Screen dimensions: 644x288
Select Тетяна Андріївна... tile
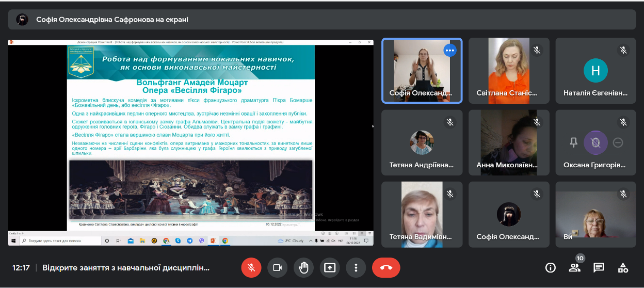(x=422, y=142)
